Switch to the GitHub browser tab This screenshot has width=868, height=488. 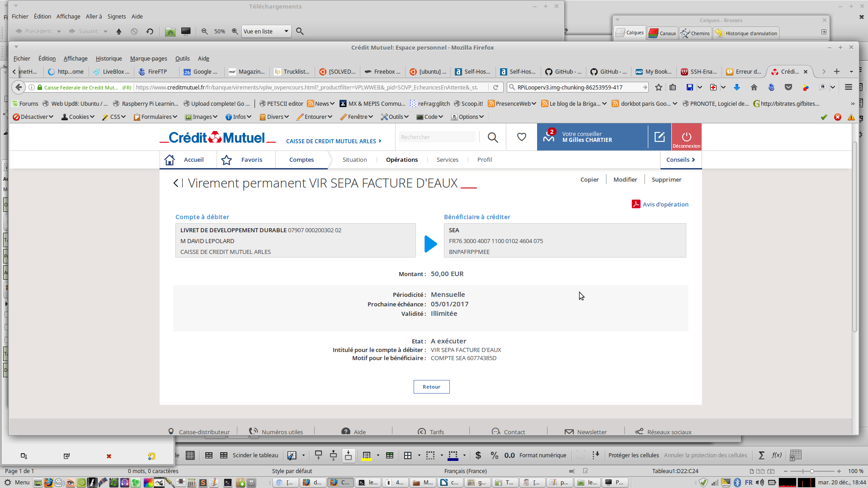pos(563,71)
